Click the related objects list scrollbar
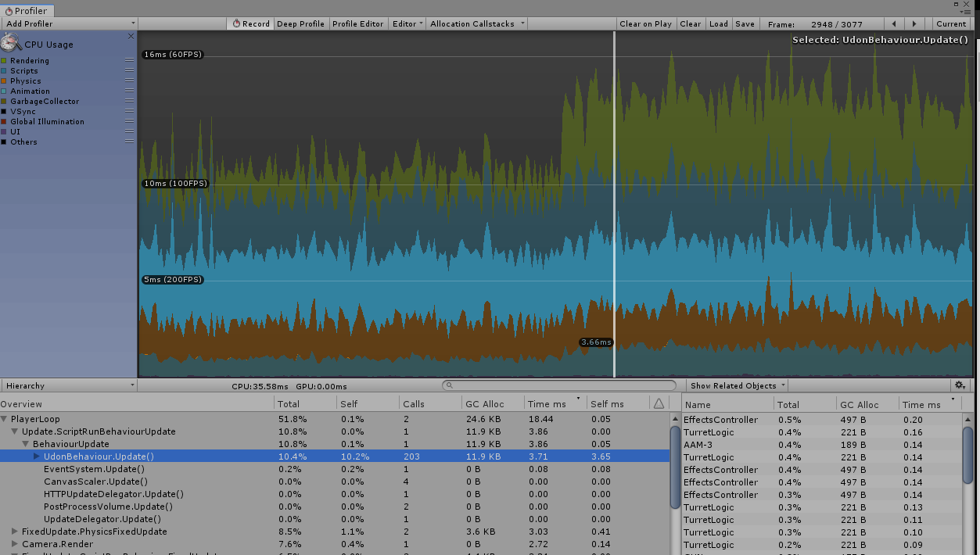This screenshot has height=555, width=980. point(967,456)
